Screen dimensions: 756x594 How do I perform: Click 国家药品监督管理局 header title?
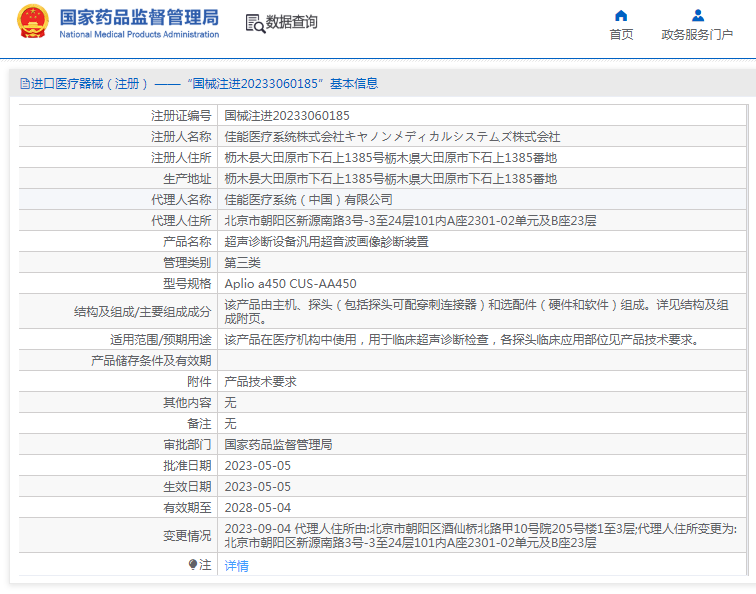[139, 17]
